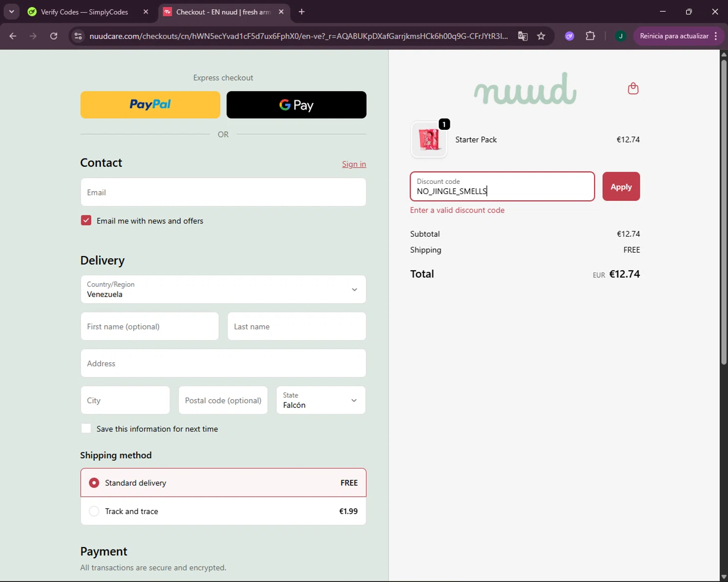Click the Shipping FREE value

(631, 250)
